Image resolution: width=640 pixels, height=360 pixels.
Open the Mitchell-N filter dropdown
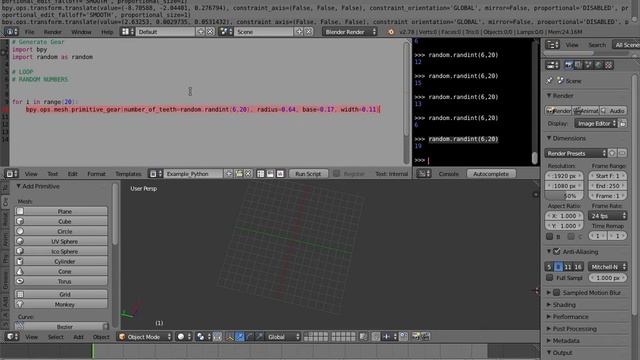[x=608, y=267]
